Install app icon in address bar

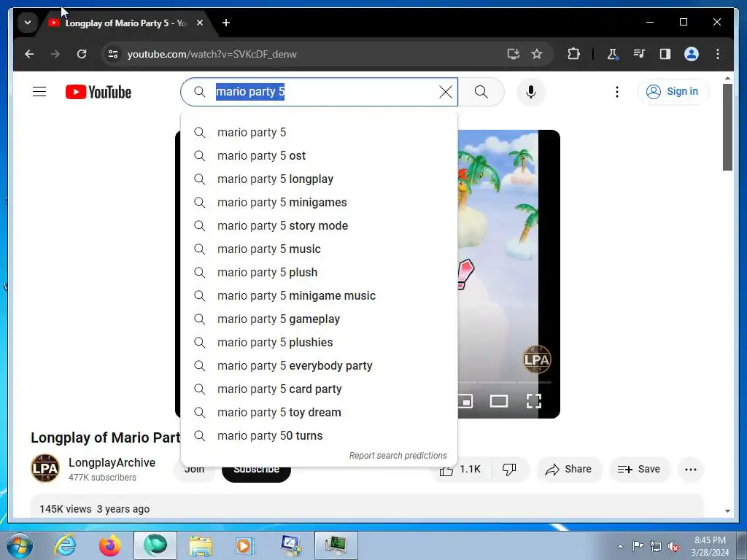pos(513,54)
